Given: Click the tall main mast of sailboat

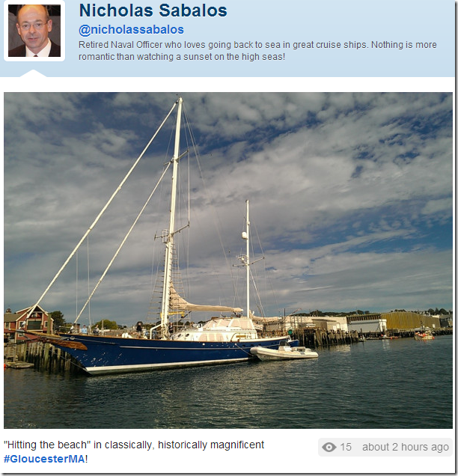Looking at the screenshot, I should (172, 213).
